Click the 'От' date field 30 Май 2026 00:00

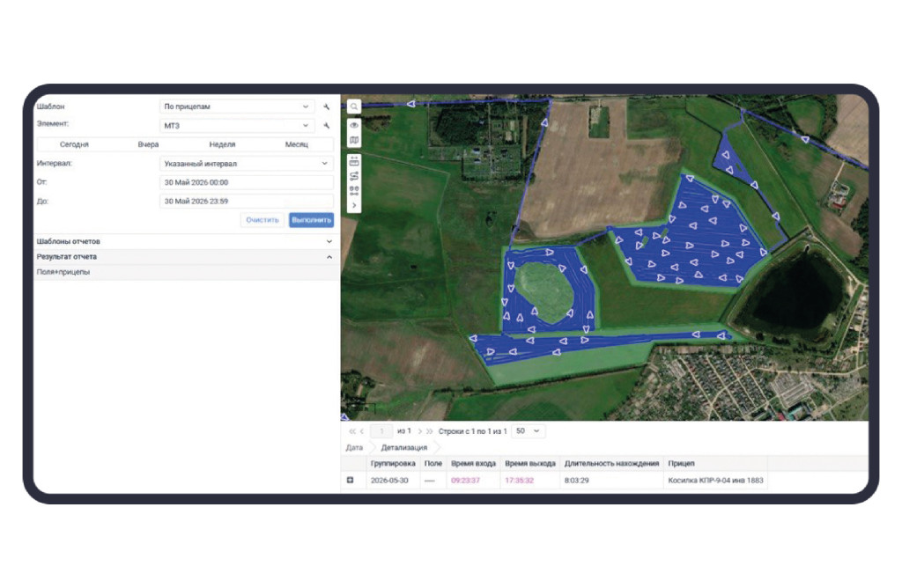[247, 182]
